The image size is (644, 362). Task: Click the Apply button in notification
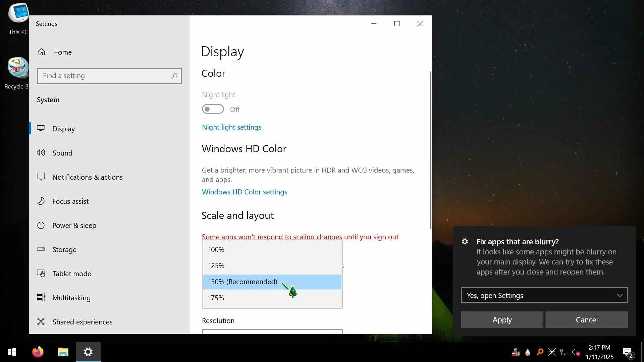click(x=502, y=320)
